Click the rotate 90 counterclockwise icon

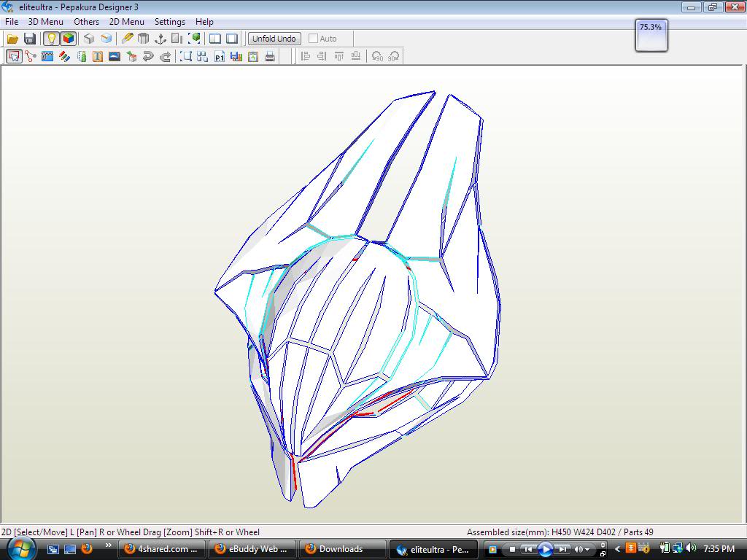pos(377,57)
